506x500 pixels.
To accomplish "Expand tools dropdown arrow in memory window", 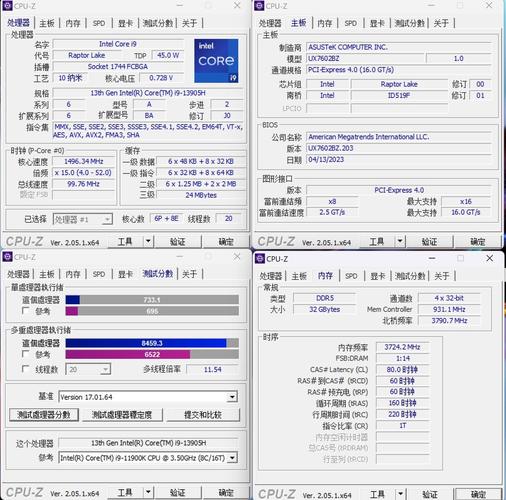I will coord(400,494).
